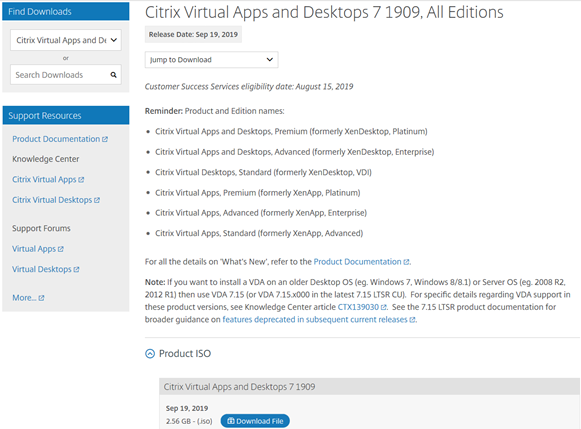Click the page title Citrix Virtual Apps and Desktops 7 1909
Viewport: 581px width, 429px height.
click(324, 12)
